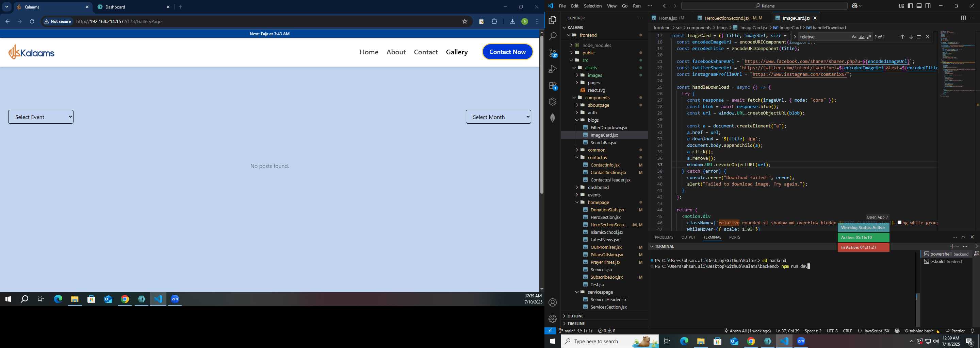Toggle Panel visibility in VS Code title bar
The image size is (980, 348).
pos(919,6)
